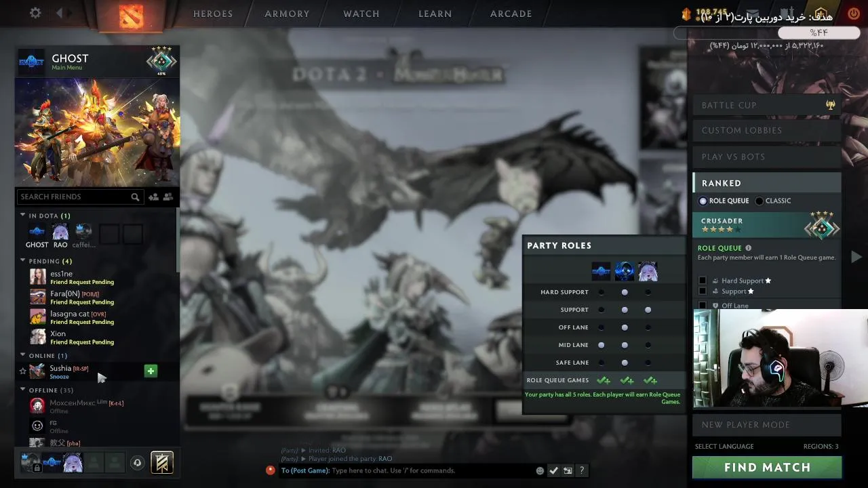Invite Sushia with the green plus
868x488 pixels.
[151, 371]
